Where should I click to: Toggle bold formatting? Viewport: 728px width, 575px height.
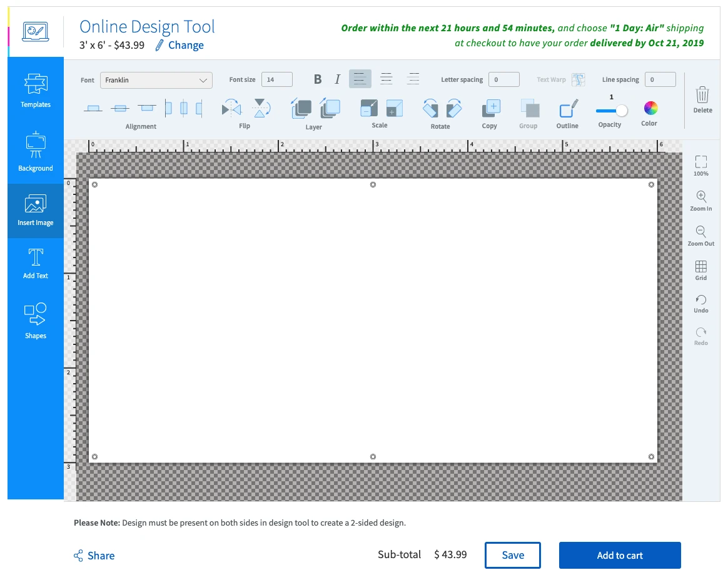tap(318, 79)
